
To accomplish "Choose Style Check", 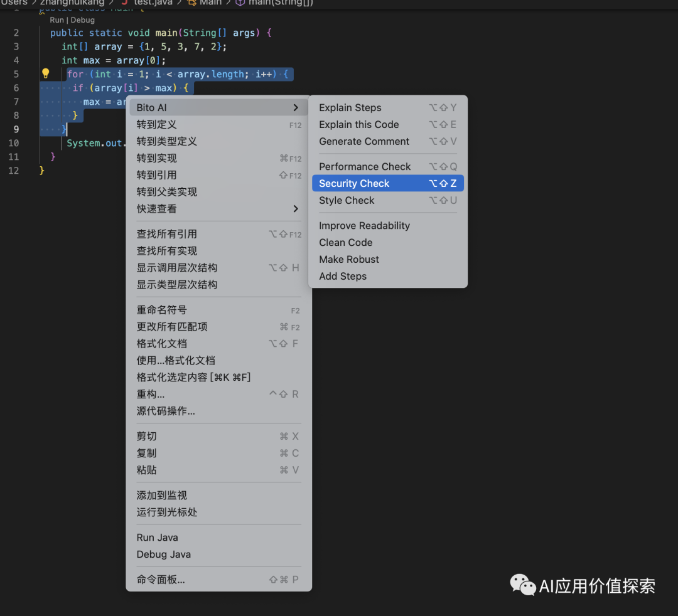I will point(387,201).
